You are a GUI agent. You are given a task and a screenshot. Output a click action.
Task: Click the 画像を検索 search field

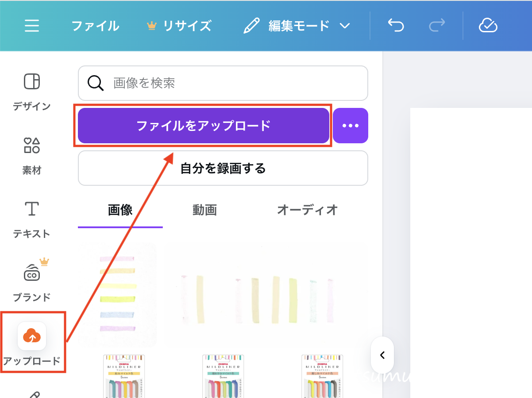pyautogui.click(x=223, y=83)
